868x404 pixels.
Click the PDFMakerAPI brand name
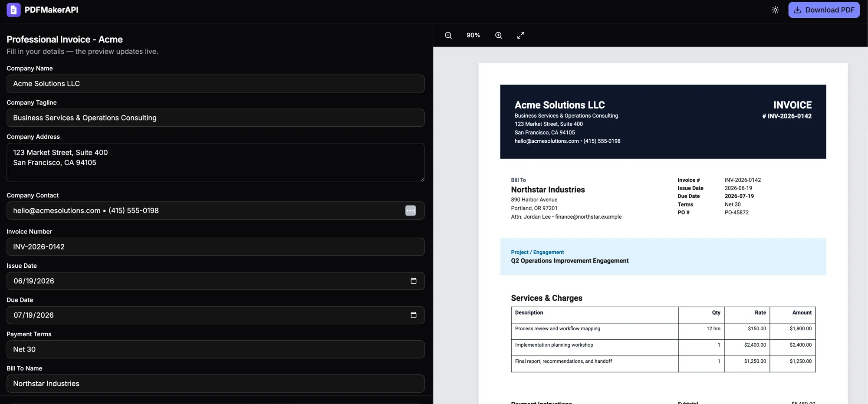tap(51, 10)
